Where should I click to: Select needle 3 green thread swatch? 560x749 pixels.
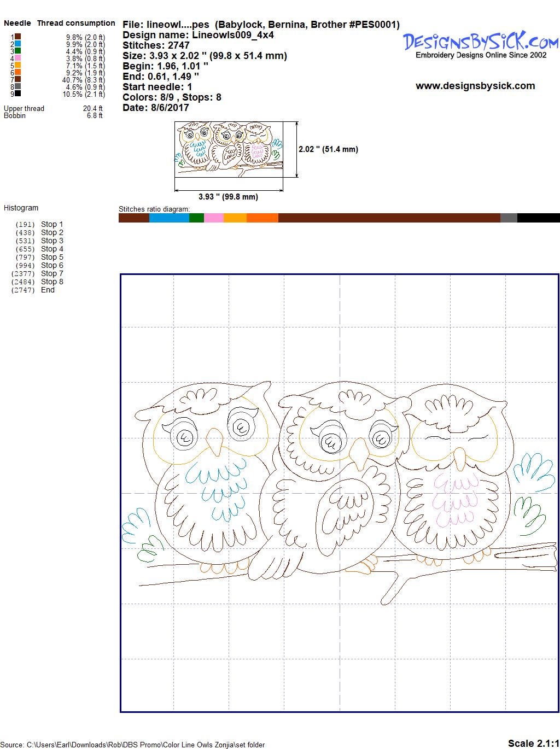pos(18,51)
